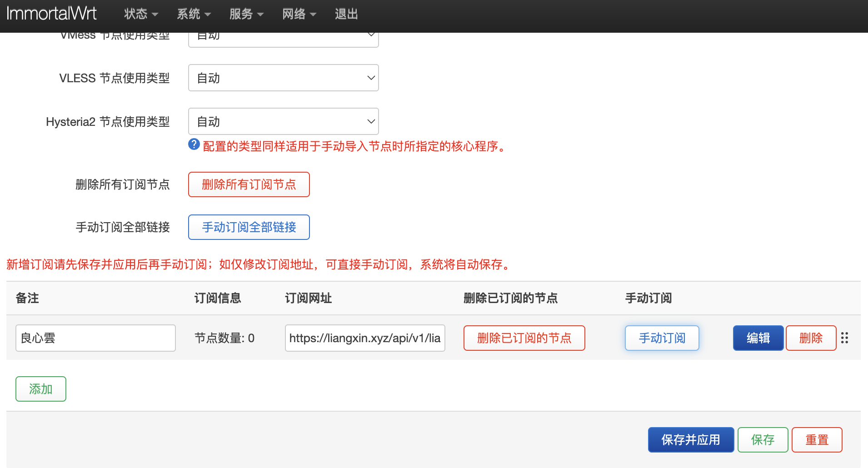The image size is (868, 468).
Task: Focus the 订阅网址 URL input field
Action: (365, 338)
